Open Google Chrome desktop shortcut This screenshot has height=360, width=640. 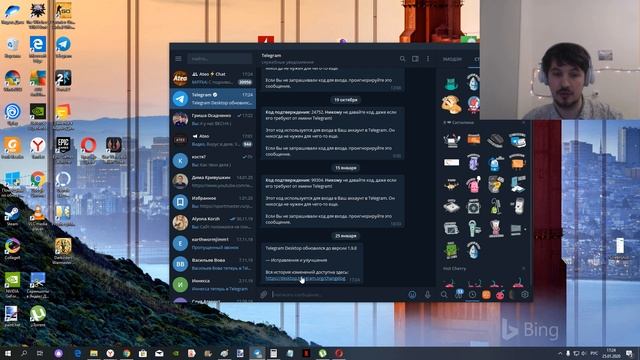pos(38,184)
